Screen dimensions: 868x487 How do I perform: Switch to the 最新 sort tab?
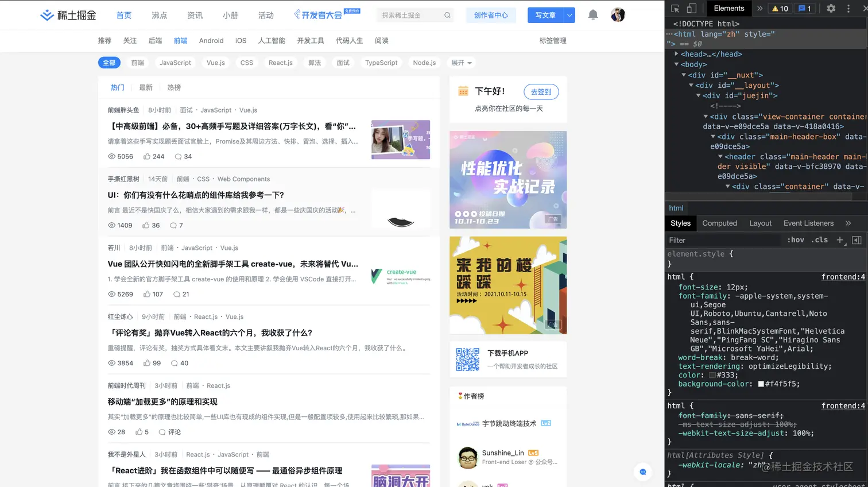[x=146, y=87]
